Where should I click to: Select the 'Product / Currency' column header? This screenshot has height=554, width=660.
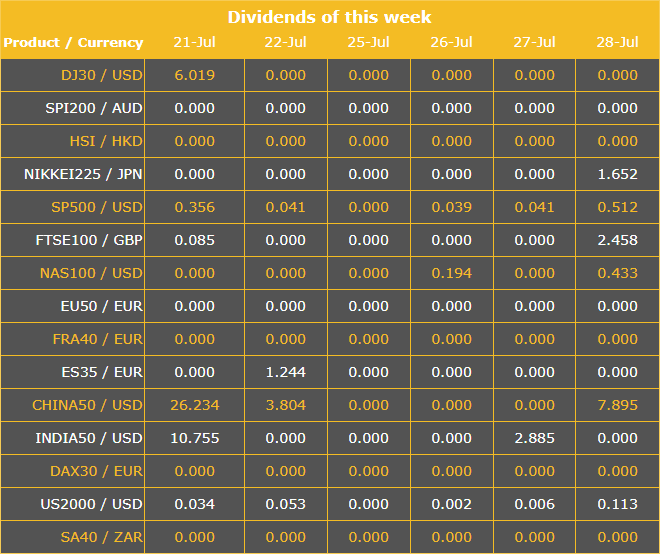tap(73, 43)
